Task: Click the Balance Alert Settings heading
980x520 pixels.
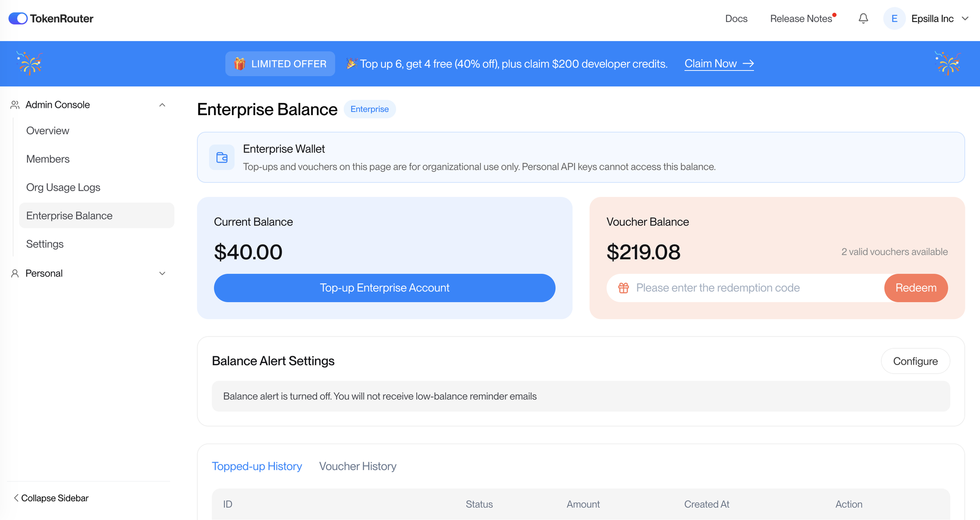Action: click(273, 361)
